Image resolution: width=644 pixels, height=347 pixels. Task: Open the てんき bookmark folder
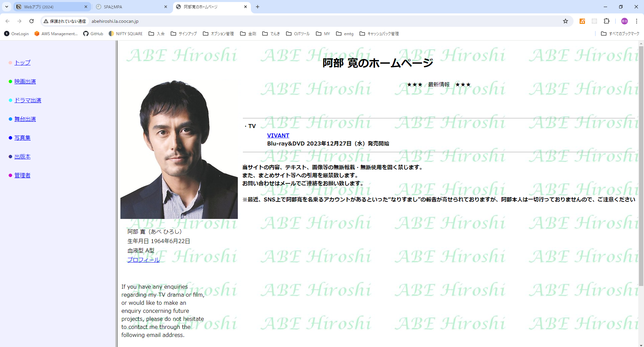271,34
